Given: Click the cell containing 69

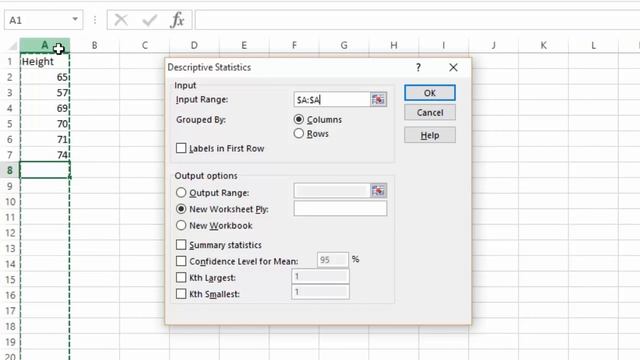Looking at the screenshot, I should click(x=45, y=108).
